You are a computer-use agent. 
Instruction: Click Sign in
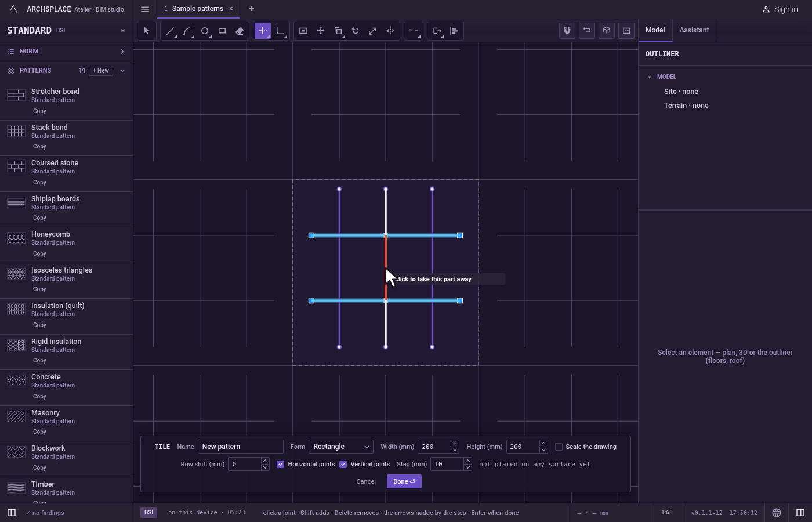coord(780,9)
